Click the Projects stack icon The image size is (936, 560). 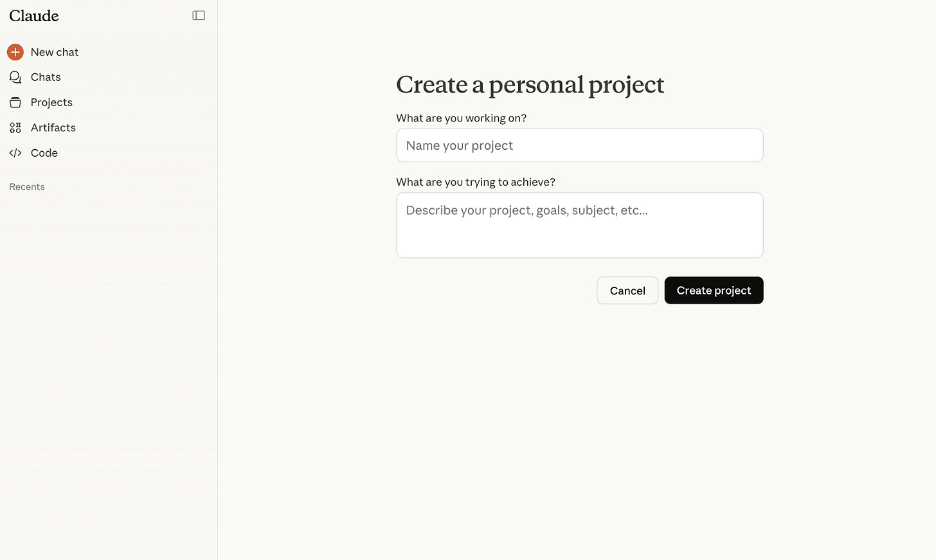pyautogui.click(x=15, y=102)
